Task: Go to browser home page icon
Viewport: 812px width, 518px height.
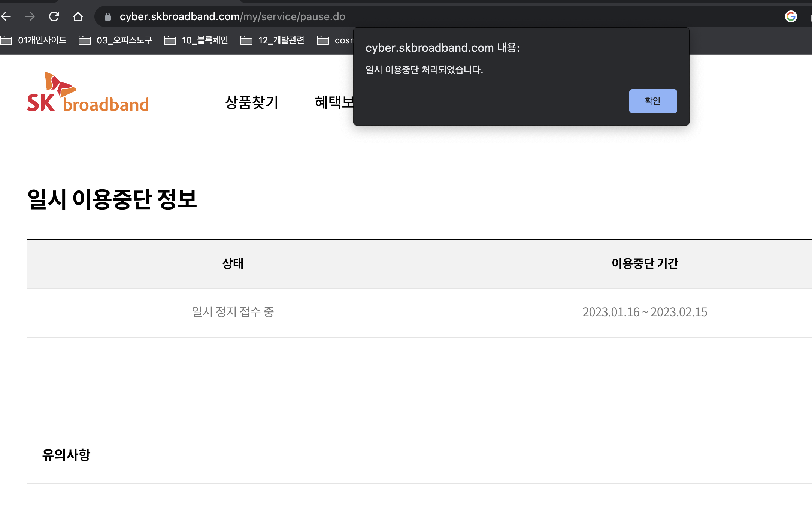Action: (x=78, y=16)
